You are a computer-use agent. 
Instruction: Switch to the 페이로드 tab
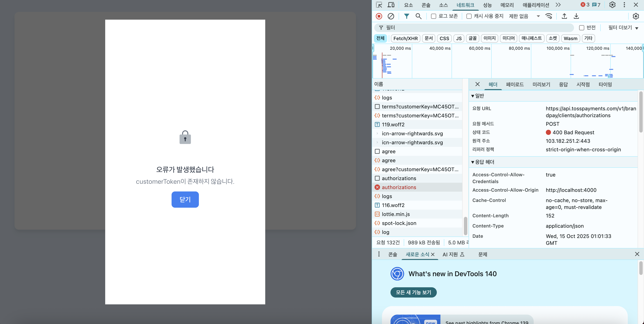click(x=514, y=85)
